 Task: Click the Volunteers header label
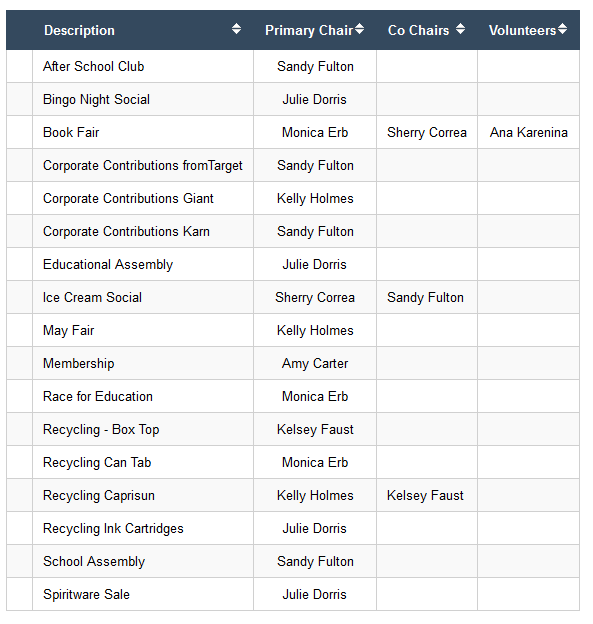pyautogui.click(x=522, y=30)
